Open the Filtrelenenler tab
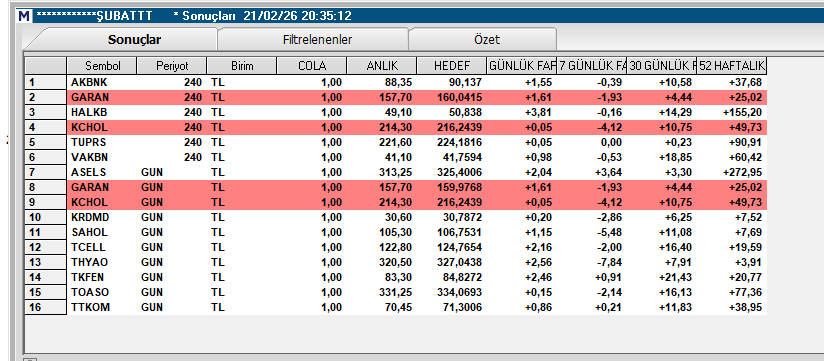The width and height of the screenshot is (824, 361). click(317, 39)
